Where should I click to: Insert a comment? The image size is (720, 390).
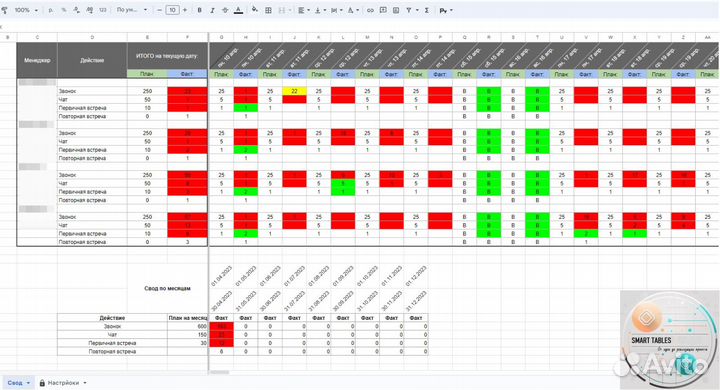(383, 10)
